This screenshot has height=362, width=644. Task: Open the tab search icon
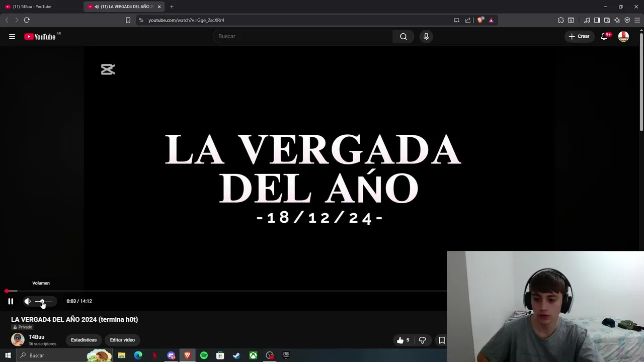571,20
